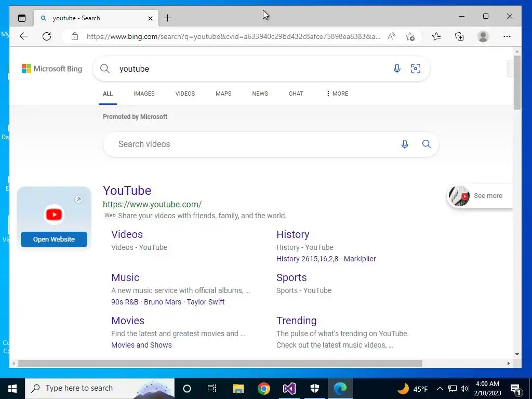Refresh the Bing search page

pos(47,36)
